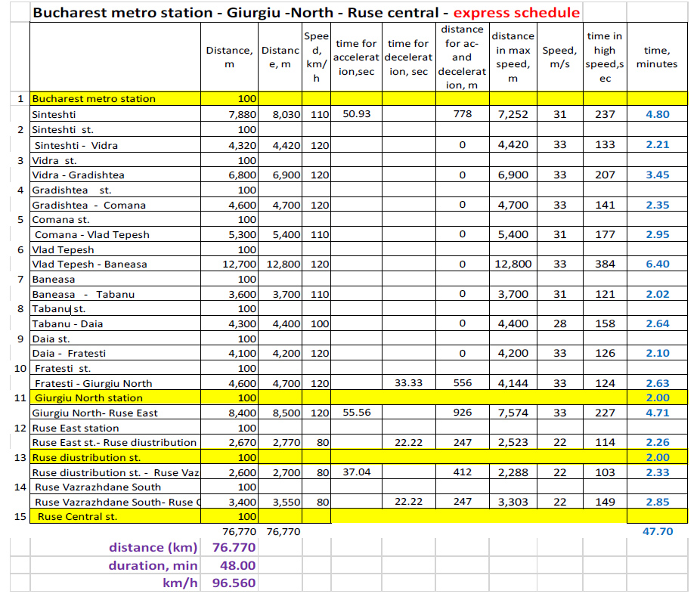The width and height of the screenshot is (700, 600).
Task: Select the 55.56 acceleration time cell
Action: [356, 413]
